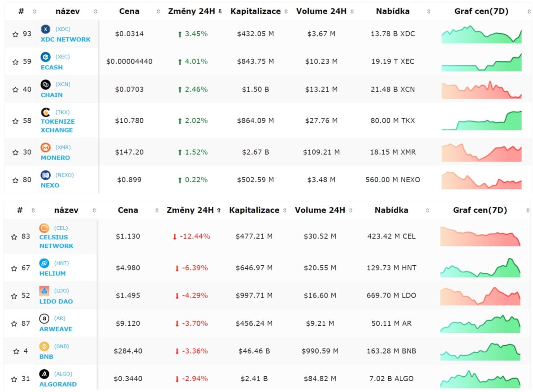Click the XDC Network coin logo

tap(46, 29)
